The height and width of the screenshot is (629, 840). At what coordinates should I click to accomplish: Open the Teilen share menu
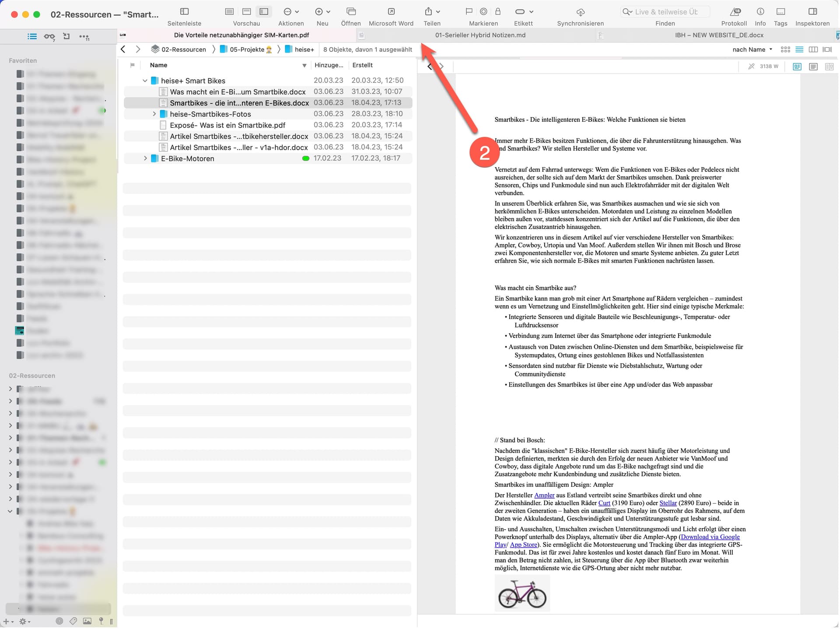432,12
